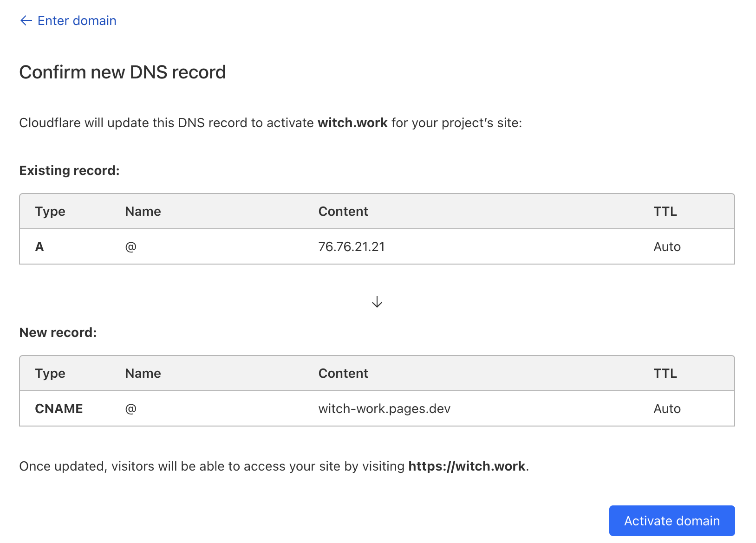Select witch-work.pages.dev in the new record
The width and height of the screenshot is (756, 543).
384,408
